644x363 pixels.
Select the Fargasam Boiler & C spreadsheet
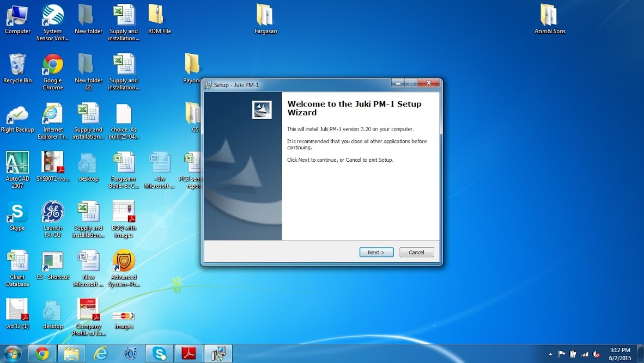[x=124, y=170]
